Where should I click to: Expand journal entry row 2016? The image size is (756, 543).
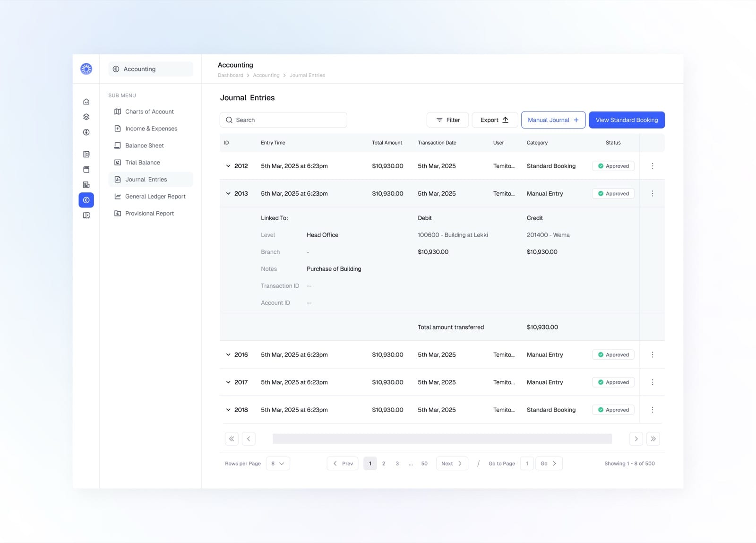pyautogui.click(x=228, y=354)
